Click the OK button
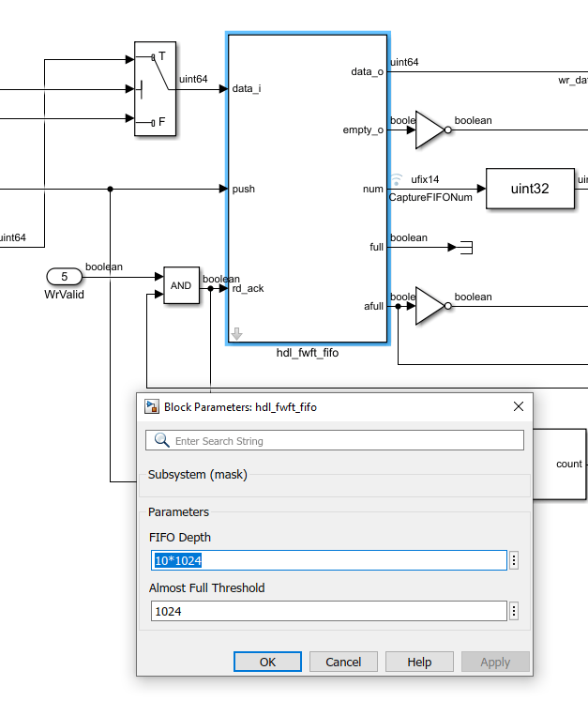 point(267,662)
